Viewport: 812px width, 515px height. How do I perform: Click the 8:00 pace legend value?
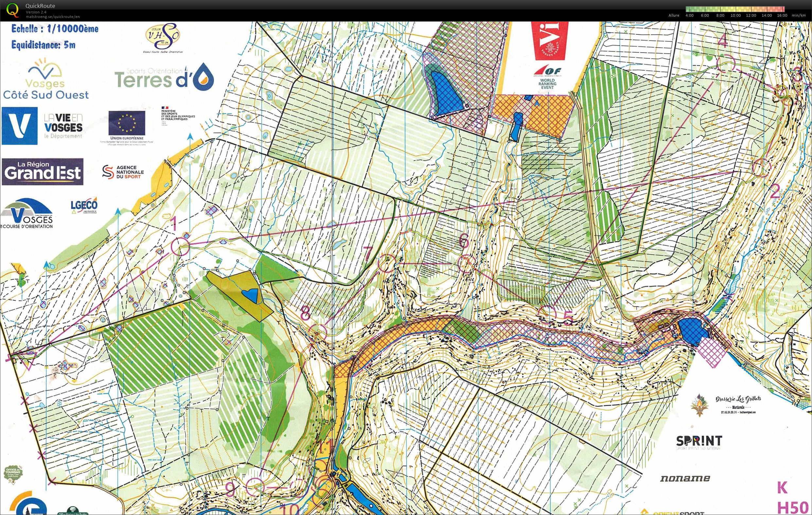click(720, 15)
